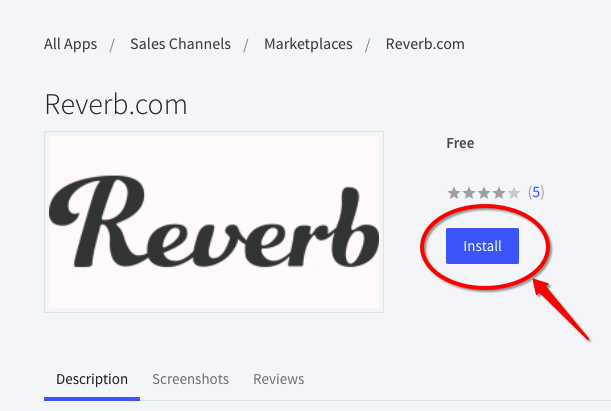Navigate to the Marketplaces breadcrumb
Image resolution: width=611 pixels, height=411 pixels.
[307, 44]
